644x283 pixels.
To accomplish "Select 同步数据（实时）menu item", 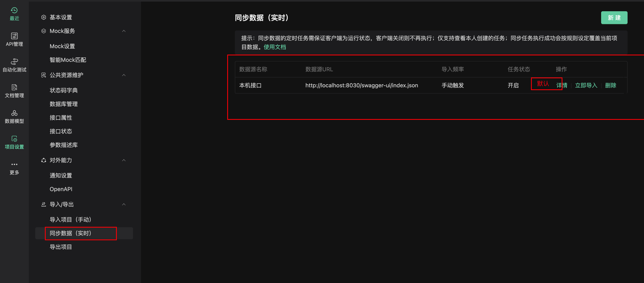I will pos(84,233).
